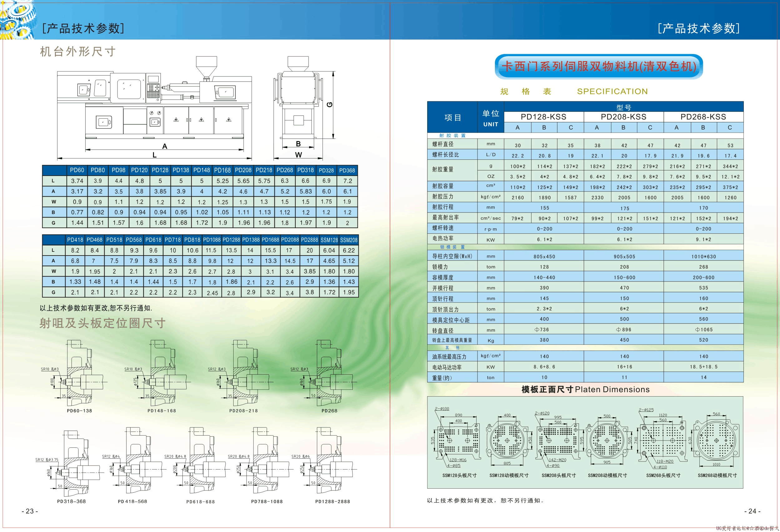This screenshot has height=532, width=780.
Task: Click the PD60 column header in dimension table
Action: pos(77,170)
